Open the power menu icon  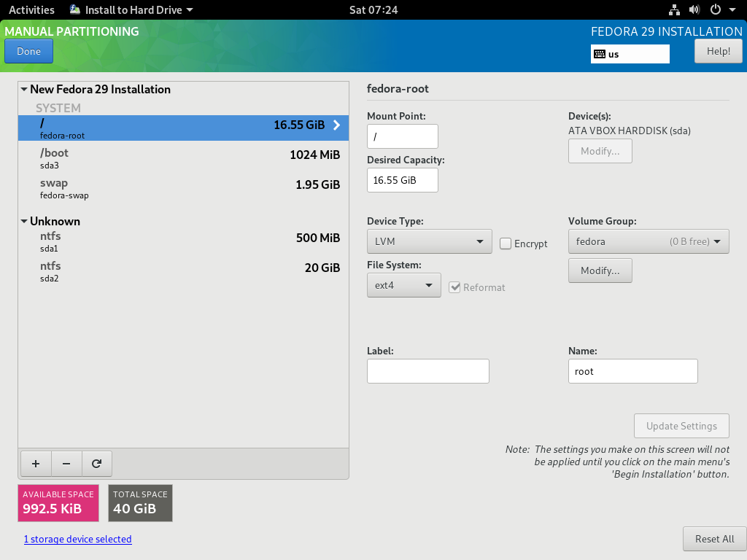(x=716, y=10)
